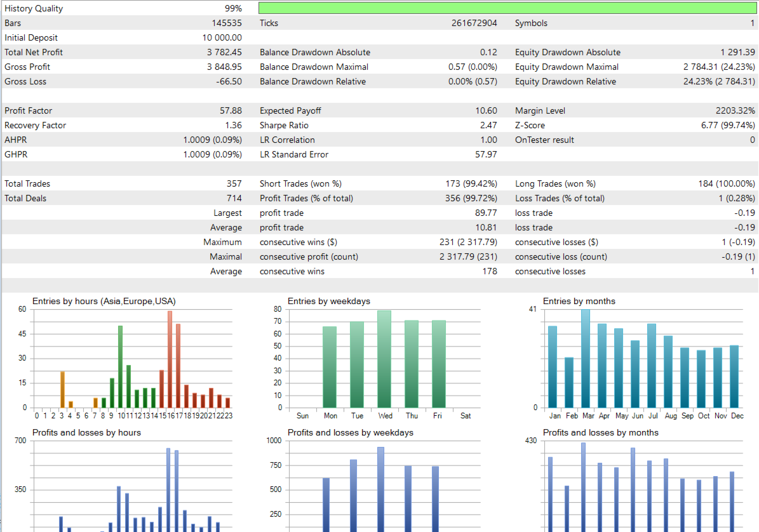The width and height of the screenshot is (759, 532).
Task: Click the Dec bar in Entries by months
Action: tap(734, 376)
